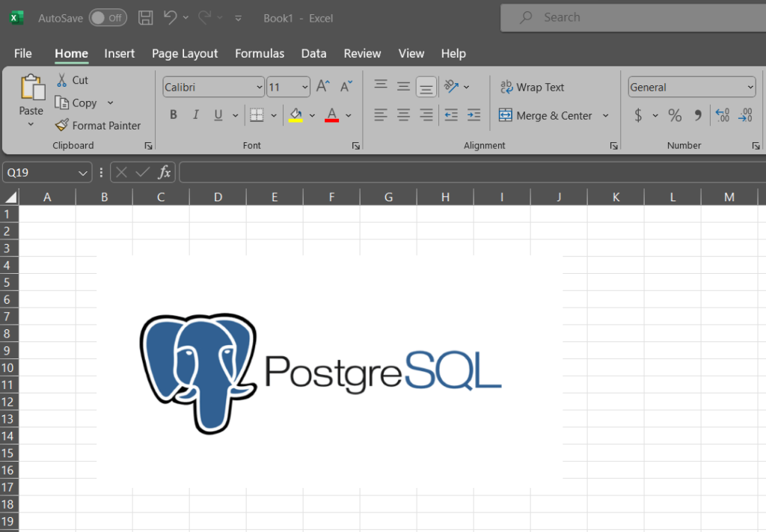Open the Review tab

click(362, 53)
